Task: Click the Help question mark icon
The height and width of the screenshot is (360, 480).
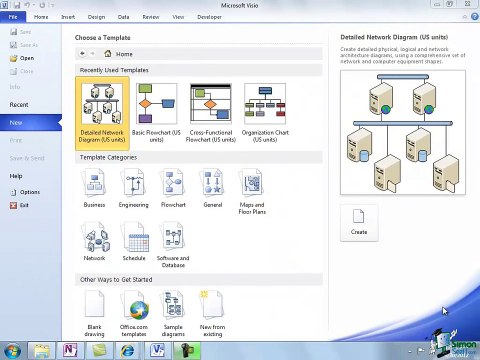Action: pyautogui.click(x=475, y=17)
